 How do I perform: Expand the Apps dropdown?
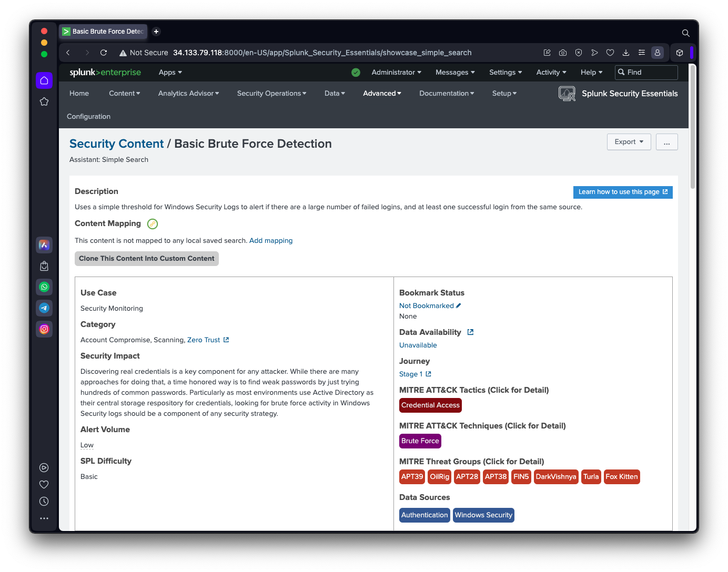pyautogui.click(x=170, y=73)
